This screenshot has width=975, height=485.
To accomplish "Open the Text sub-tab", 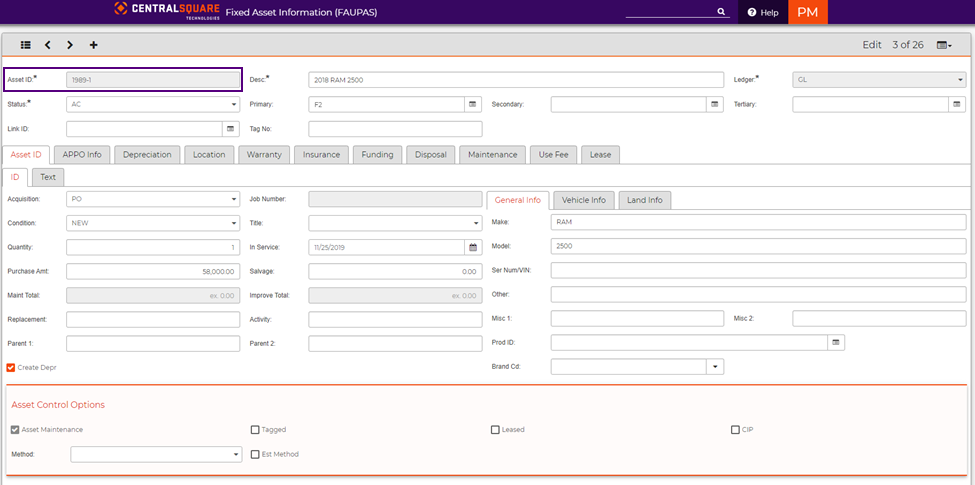I will [x=48, y=177].
